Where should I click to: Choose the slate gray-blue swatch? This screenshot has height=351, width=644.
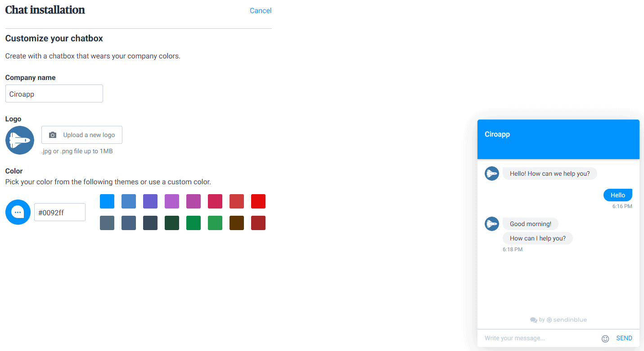(107, 223)
